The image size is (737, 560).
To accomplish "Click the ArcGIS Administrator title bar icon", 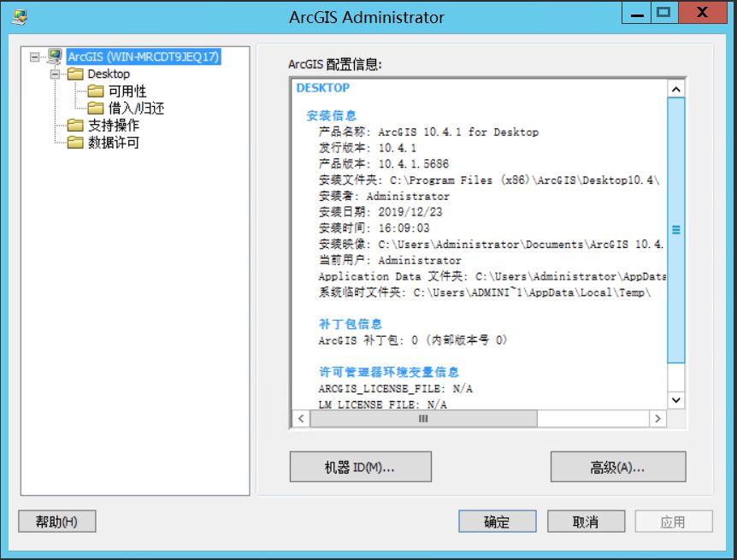I will 20,17.
